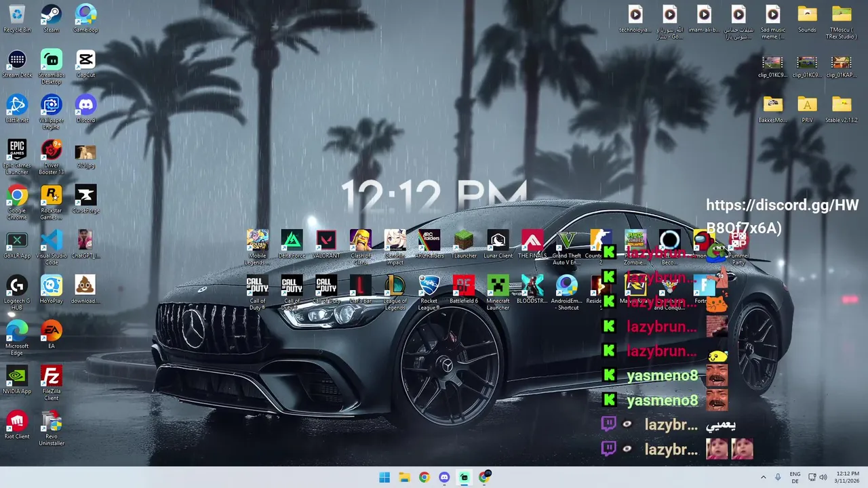Open the PRIV folder
Image resolution: width=868 pixels, height=488 pixels.
click(807, 109)
